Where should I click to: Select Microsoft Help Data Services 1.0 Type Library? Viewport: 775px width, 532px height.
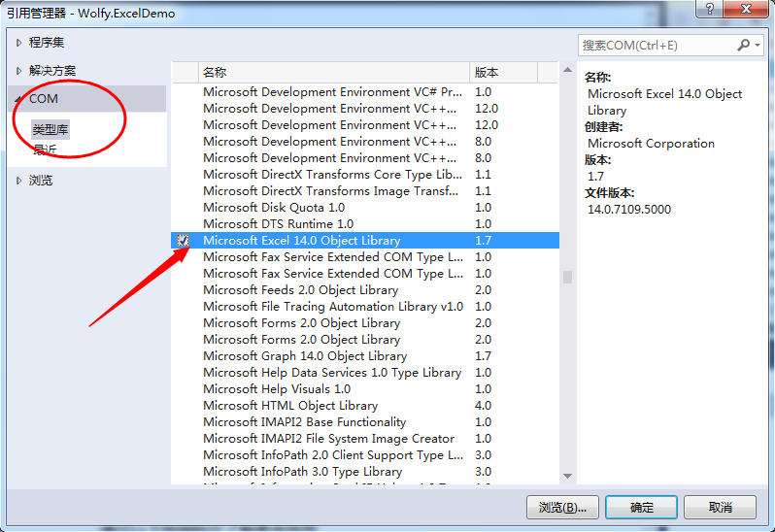pyautogui.click(x=365, y=373)
